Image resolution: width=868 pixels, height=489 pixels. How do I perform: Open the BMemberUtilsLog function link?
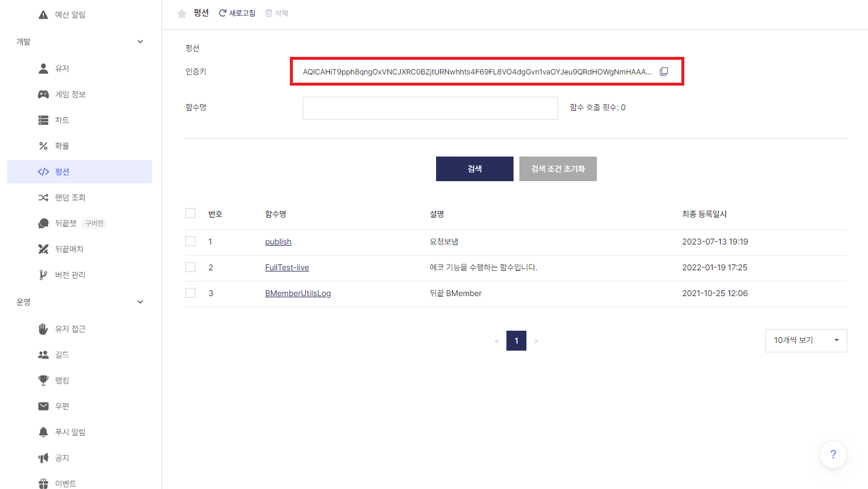(x=298, y=293)
